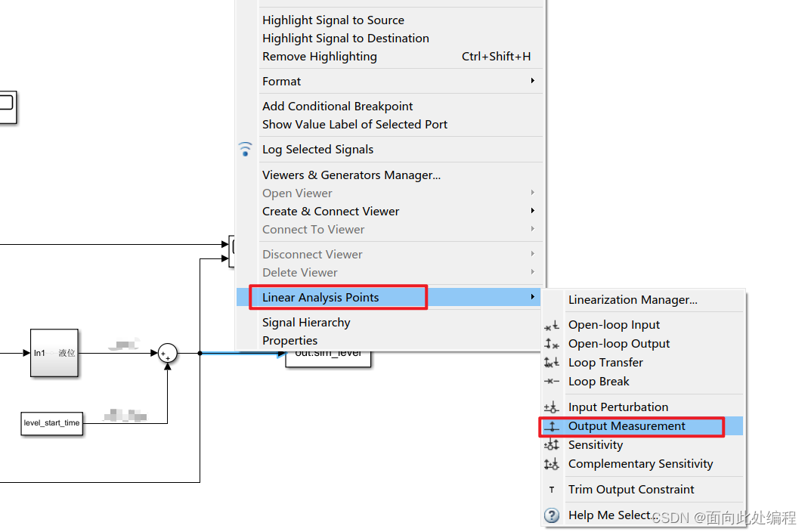Select the Linear Analysis Points entry
The height and width of the screenshot is (532, 808).
(x=388, y=297)
